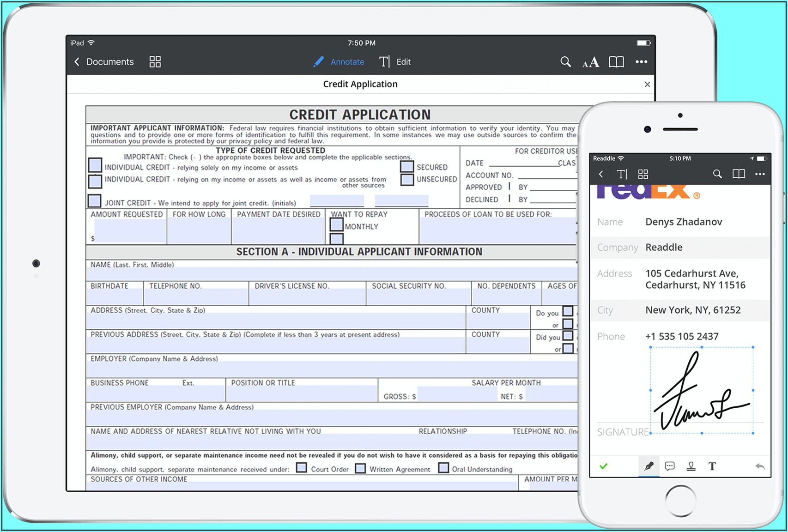Check the Court Order checkbox
The image size is (788, 532).
tap(302, 468)
